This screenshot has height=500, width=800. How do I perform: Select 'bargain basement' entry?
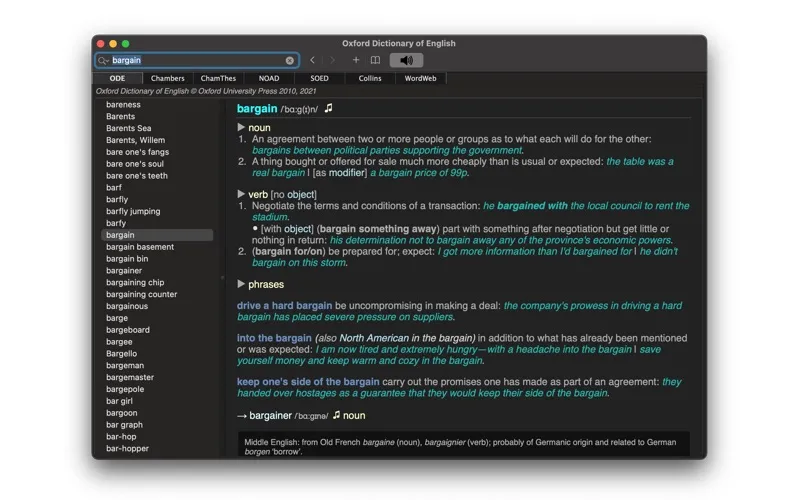click(x=140, y=247)
